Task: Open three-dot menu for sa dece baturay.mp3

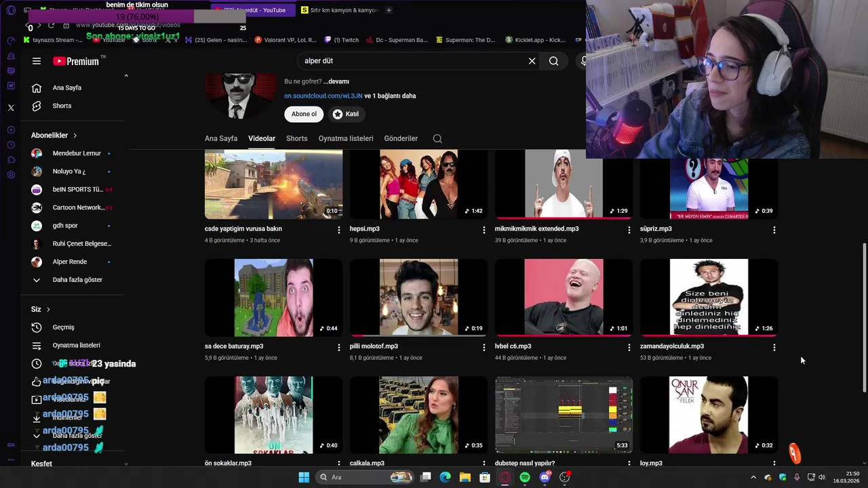Action: (x=339, y=348)
